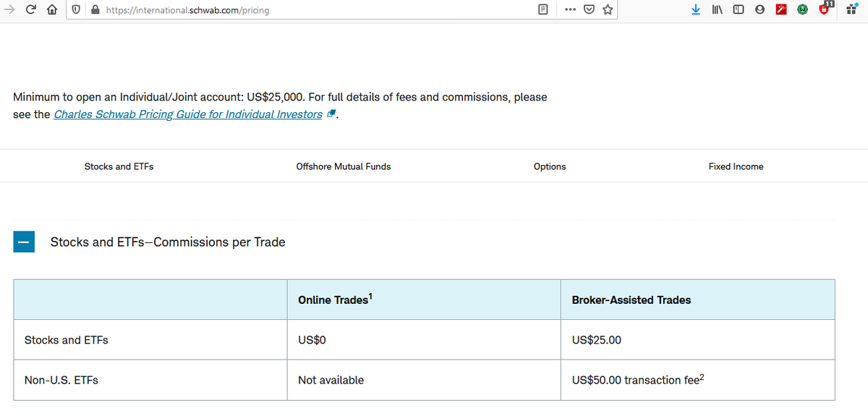Switch to the Fixed Income tab
Screen dimensions: 868x416
[x=736, y=166]
